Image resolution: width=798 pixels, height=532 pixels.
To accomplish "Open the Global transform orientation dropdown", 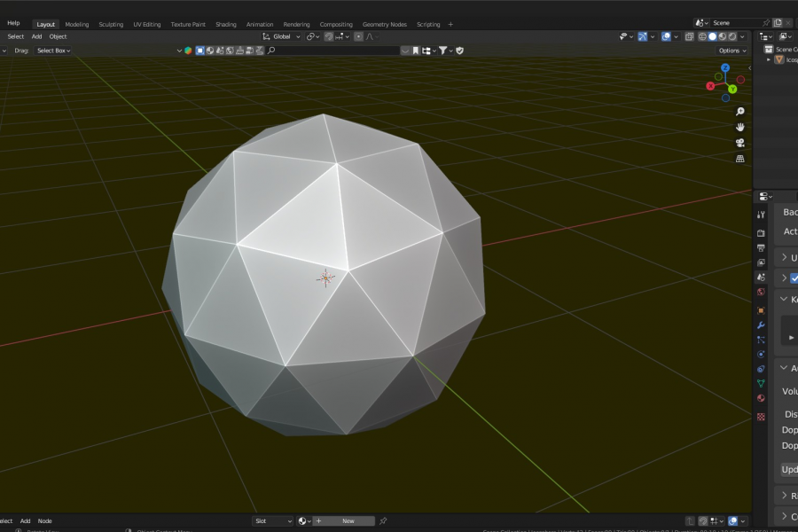I will click(x=282, y=36).
